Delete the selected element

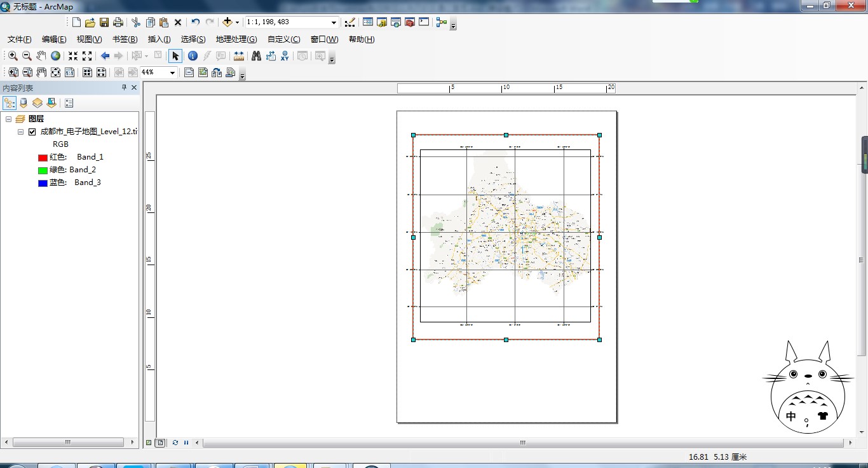178,22
